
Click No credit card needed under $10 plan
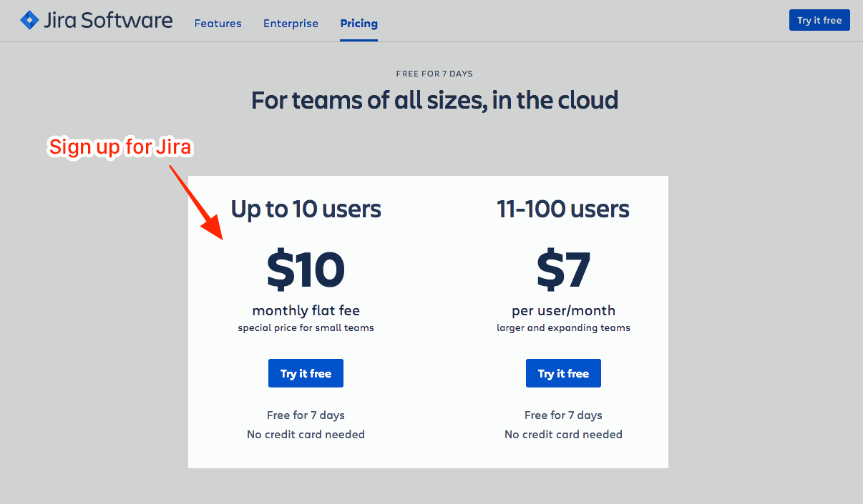[306, 434]
